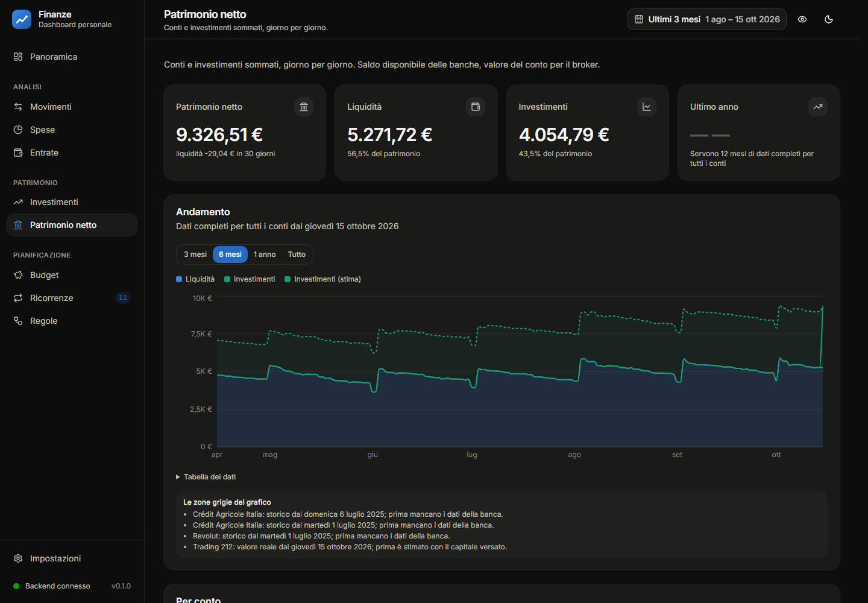Toggle Investimenti series in chart legend
The height and width of the screenshot is (603, 868).
tap(250, 279)
